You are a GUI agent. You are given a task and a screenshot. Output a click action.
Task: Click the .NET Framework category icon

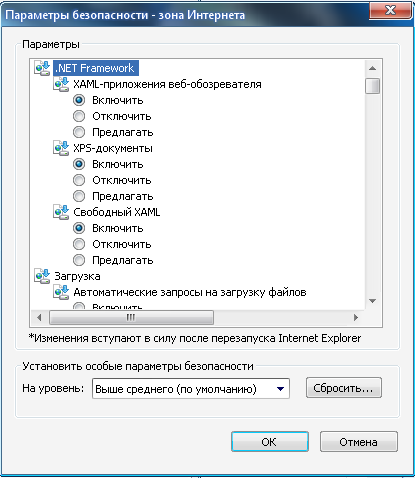coord(42,68)
